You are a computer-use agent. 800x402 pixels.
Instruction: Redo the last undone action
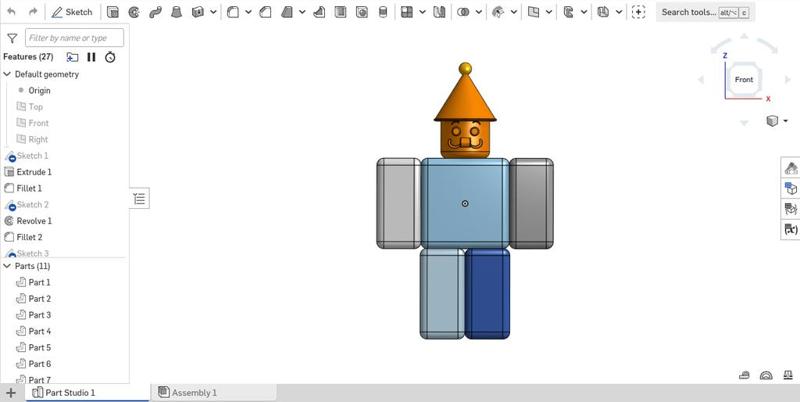33,12
